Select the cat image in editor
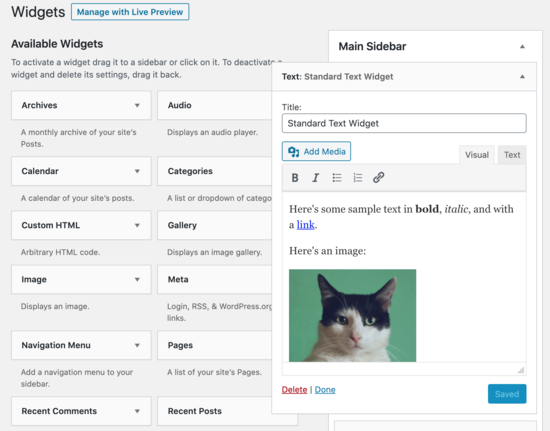 point(353,315)
